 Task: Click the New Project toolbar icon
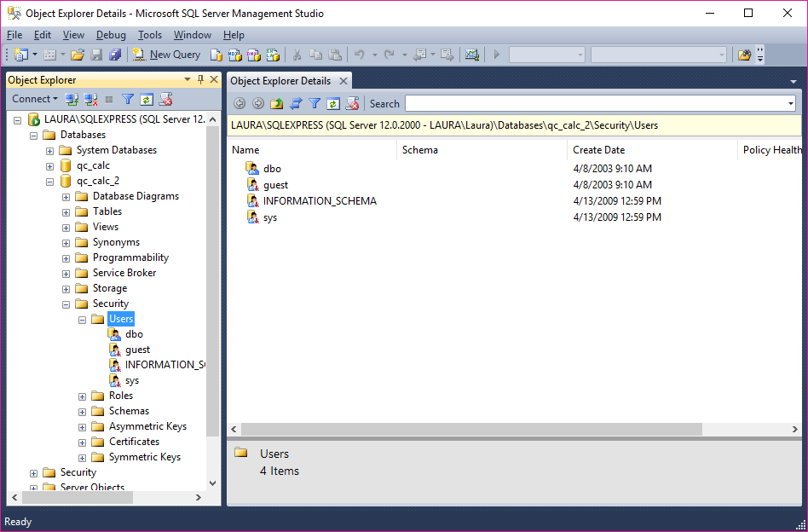point(21,54)
